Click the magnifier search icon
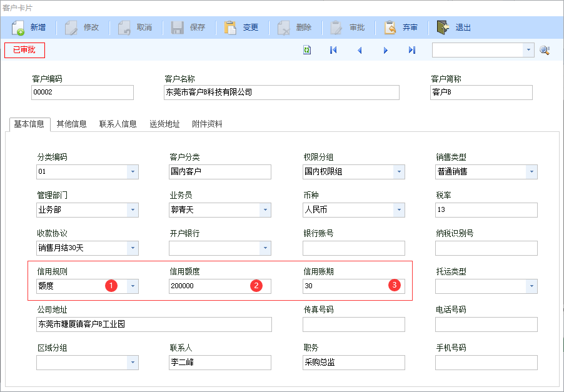 (x=543, y=49)
